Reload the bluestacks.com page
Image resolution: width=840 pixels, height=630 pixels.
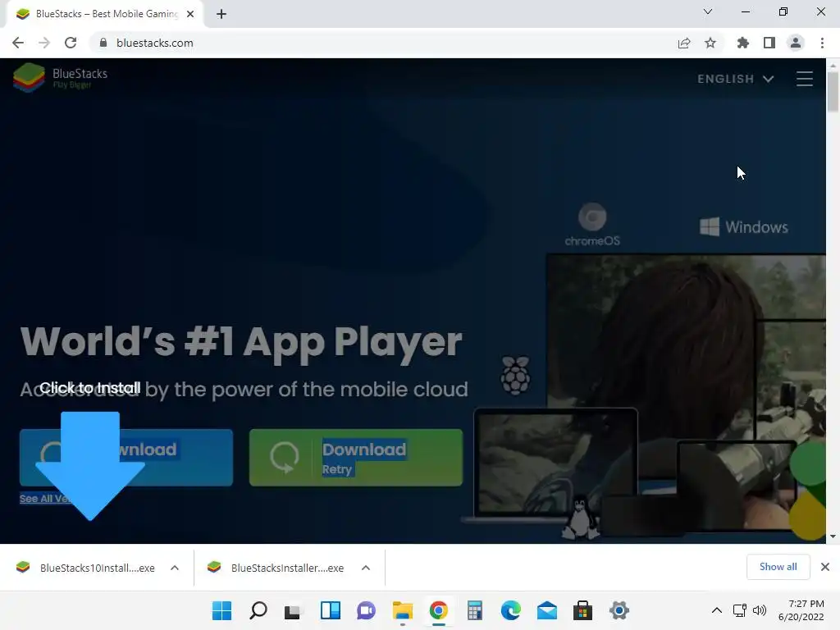tap(71, 43)
